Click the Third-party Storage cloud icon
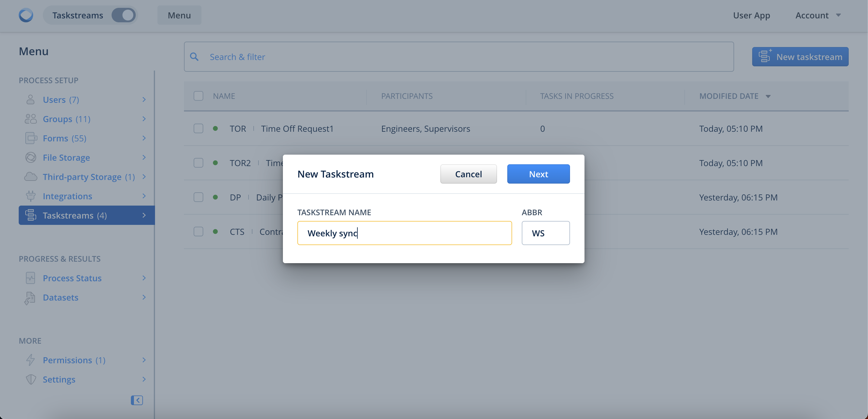Image resolution: width=868 pixels, height=419 pixels. tap(31, 176)
